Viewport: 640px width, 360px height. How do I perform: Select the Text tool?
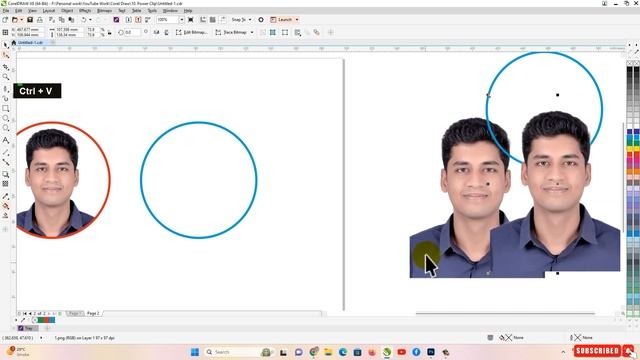[x=6, y=140]
